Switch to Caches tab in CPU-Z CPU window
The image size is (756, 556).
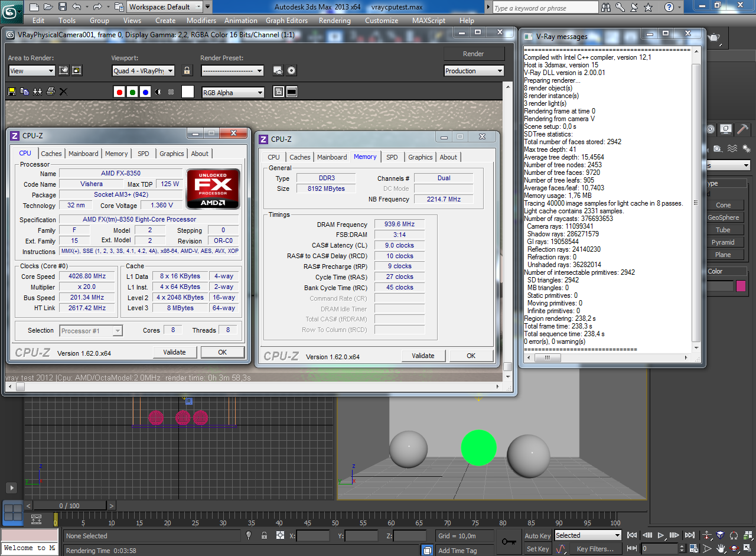pos(51,154)
